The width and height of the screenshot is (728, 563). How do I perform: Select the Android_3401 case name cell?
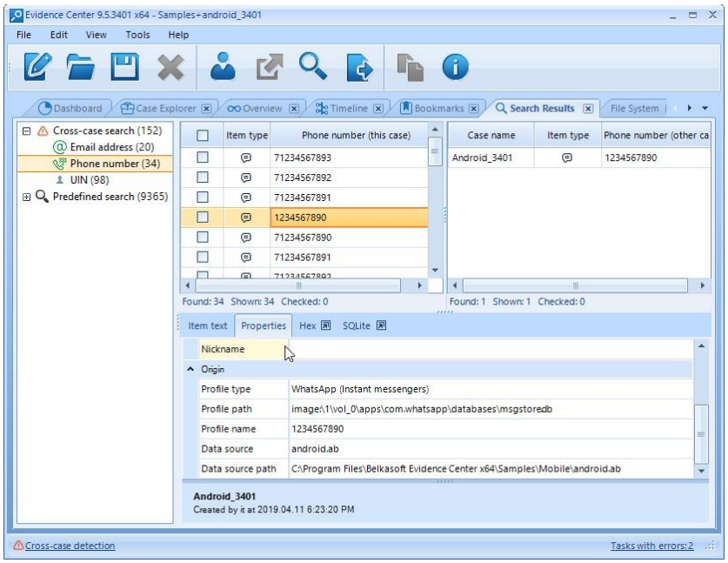(x=491, y=158)
